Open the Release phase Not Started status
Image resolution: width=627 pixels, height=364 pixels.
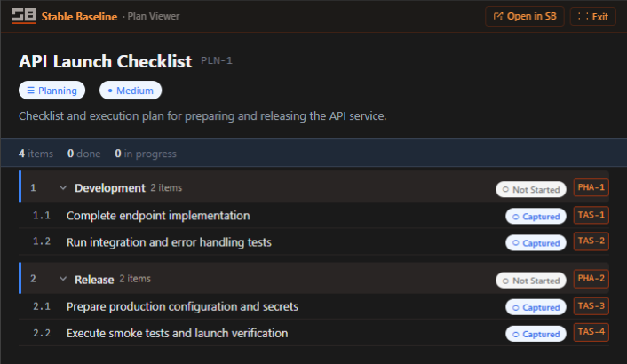[x=531, y=281]
